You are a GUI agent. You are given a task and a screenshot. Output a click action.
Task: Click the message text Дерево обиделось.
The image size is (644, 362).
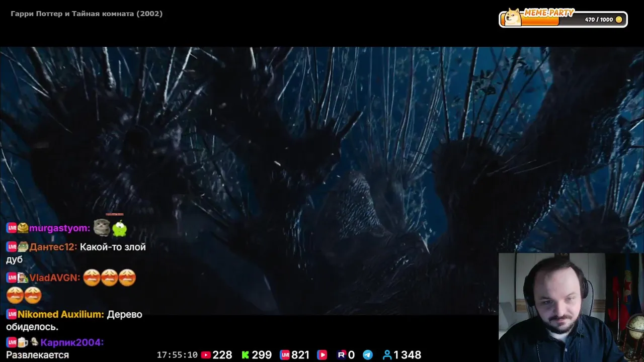[75, 320]
